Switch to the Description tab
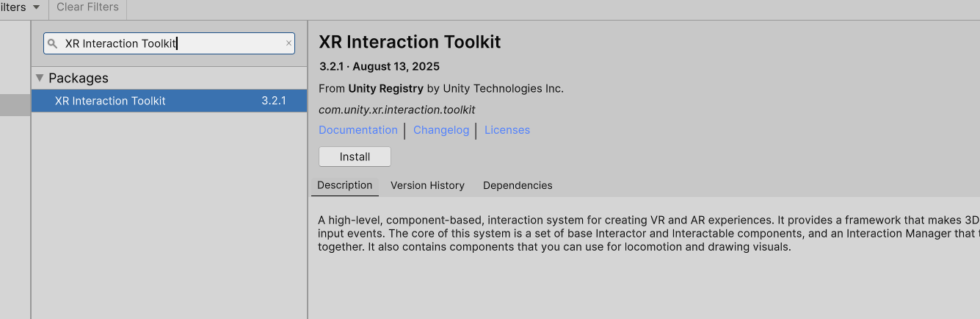Viewport: 980px width, 319px height. (345, 185)
